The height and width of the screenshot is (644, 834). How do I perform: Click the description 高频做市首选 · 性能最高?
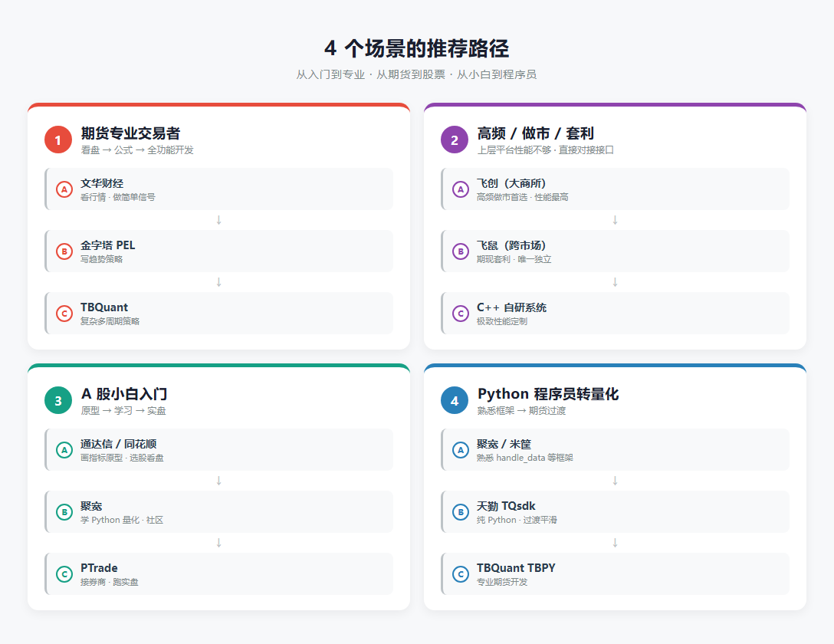523,197
